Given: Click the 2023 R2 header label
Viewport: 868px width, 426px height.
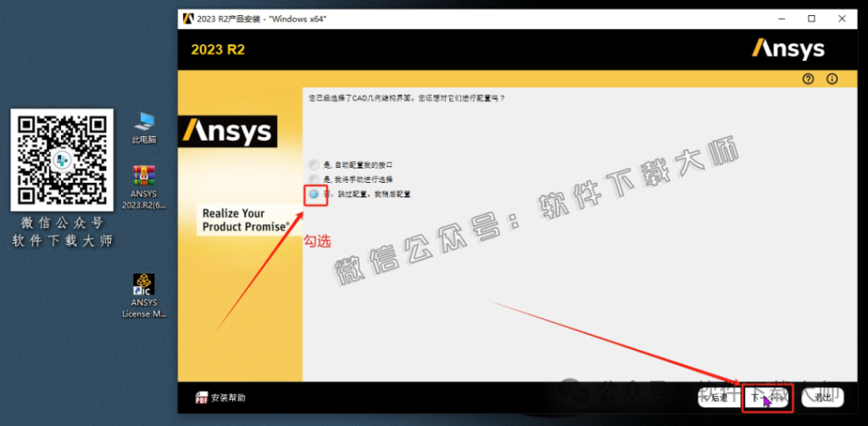Looking at the screenshot, I should click(x=218, y=50).
